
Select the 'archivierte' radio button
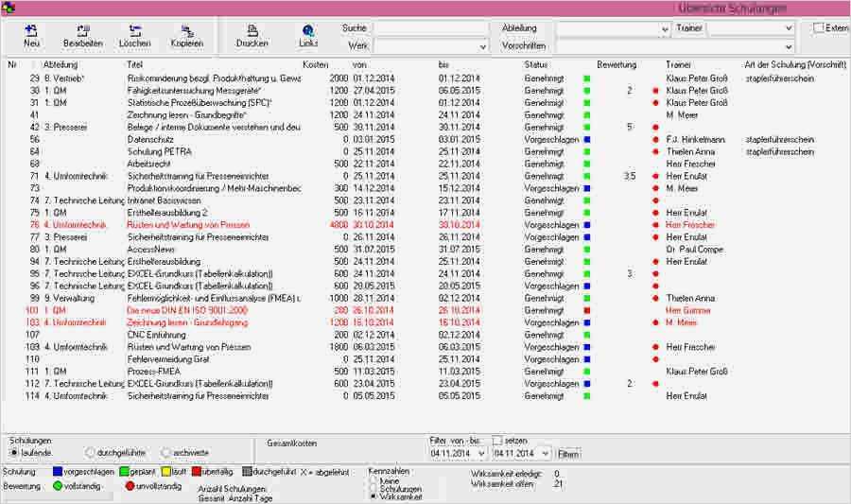click(x=165, y=452)
